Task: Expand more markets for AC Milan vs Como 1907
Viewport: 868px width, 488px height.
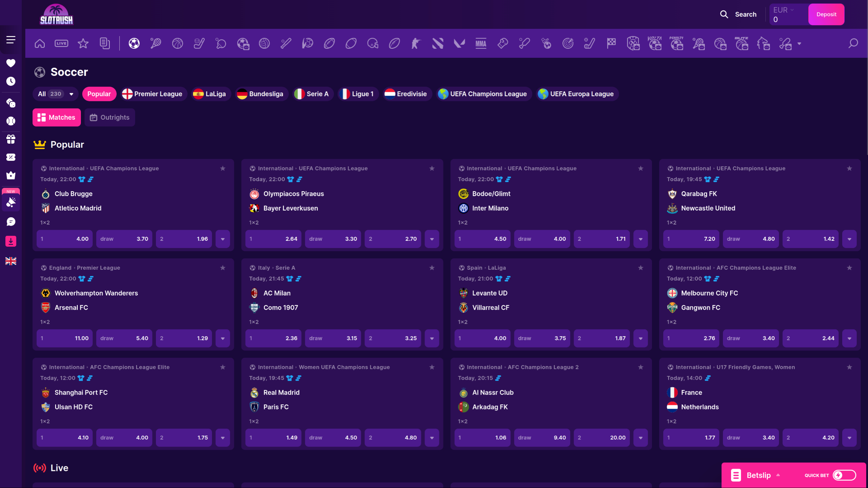Action: click(x=432, y=338)
